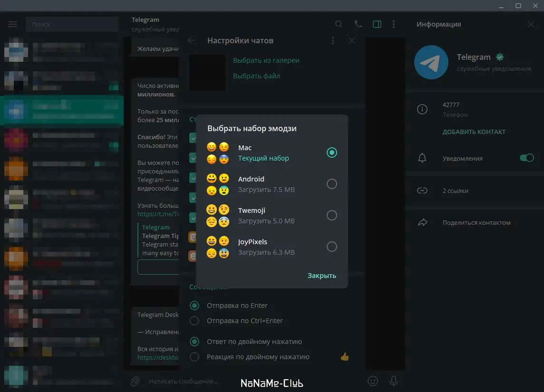Click the Текущий набор label

point(263,158)
